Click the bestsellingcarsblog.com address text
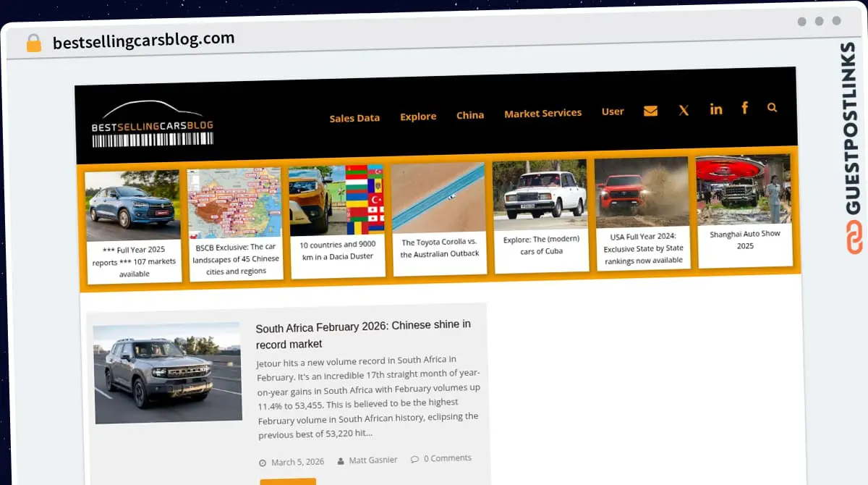Screen dimensions: 868x485 coord(143,40)
